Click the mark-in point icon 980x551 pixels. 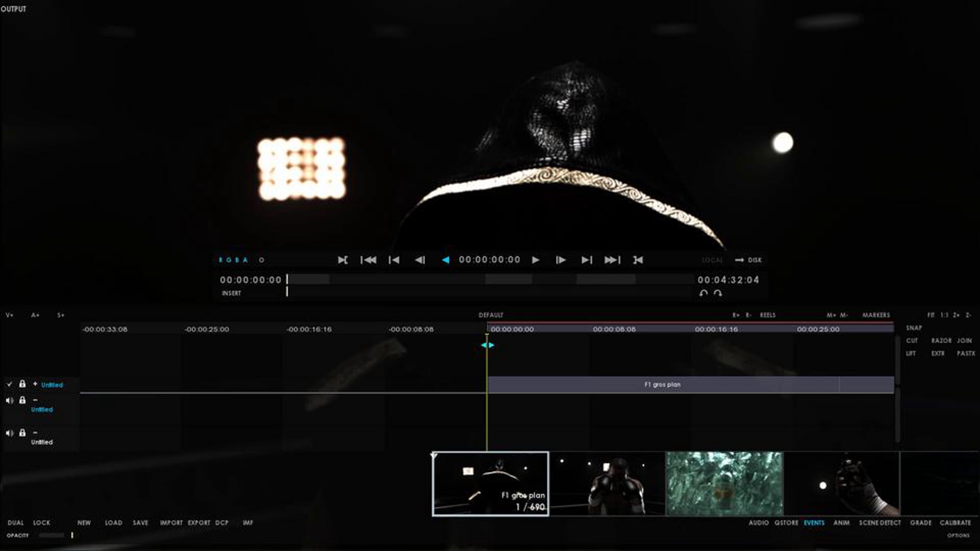click(343, 260)
